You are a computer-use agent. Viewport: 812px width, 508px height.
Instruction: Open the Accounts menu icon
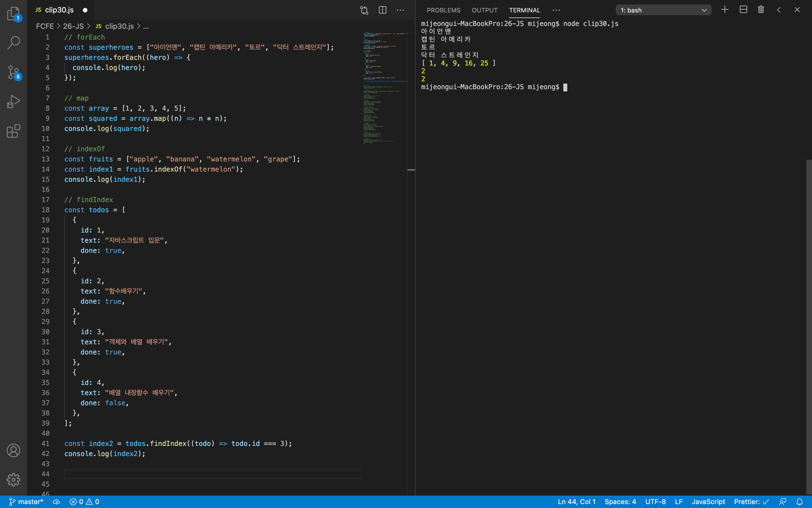coord(14,450)
